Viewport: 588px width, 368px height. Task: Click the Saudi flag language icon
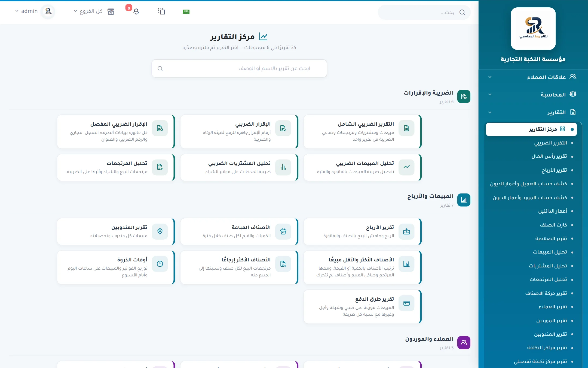click(186, 12)
